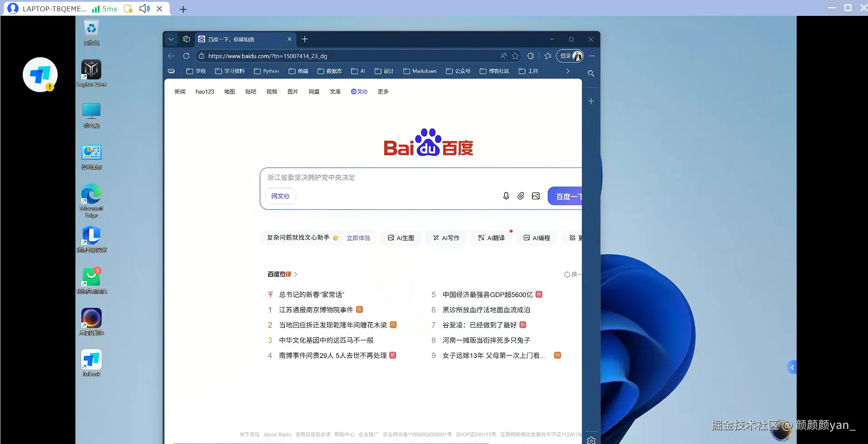Expand more bookmarks with the overflow chevron
The height and width of the screenshot is (444, 868).
click(568, 71)
